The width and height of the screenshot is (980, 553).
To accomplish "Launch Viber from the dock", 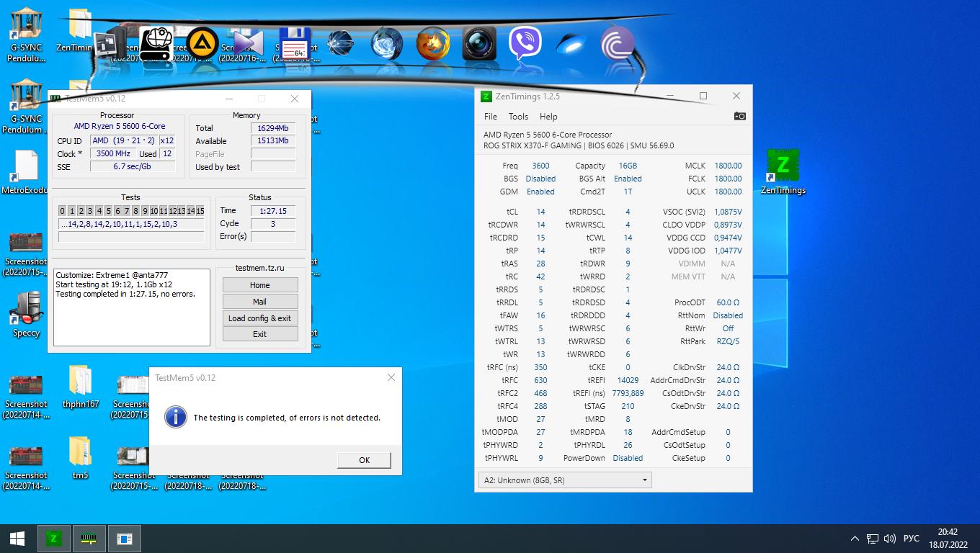I will click(525, 43).
